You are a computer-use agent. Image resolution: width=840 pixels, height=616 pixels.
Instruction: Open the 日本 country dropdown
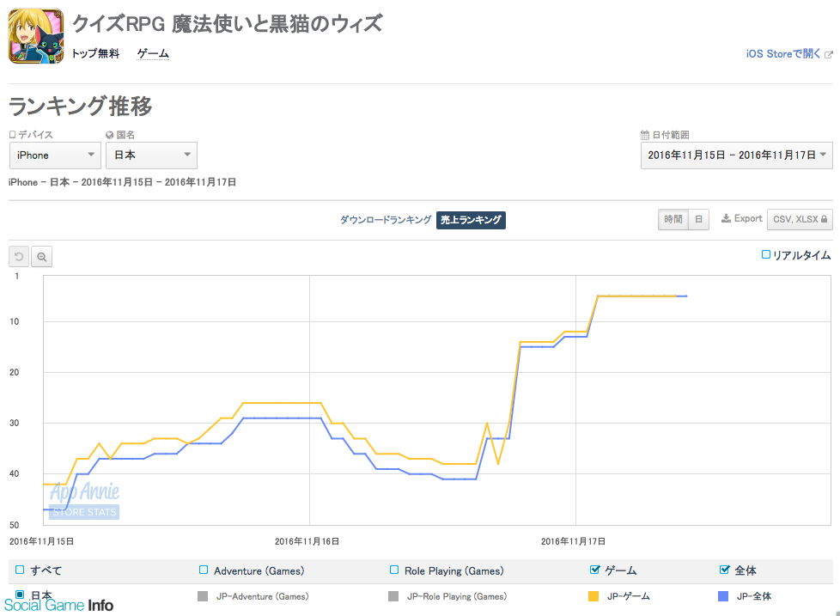(x=152, y=156)
